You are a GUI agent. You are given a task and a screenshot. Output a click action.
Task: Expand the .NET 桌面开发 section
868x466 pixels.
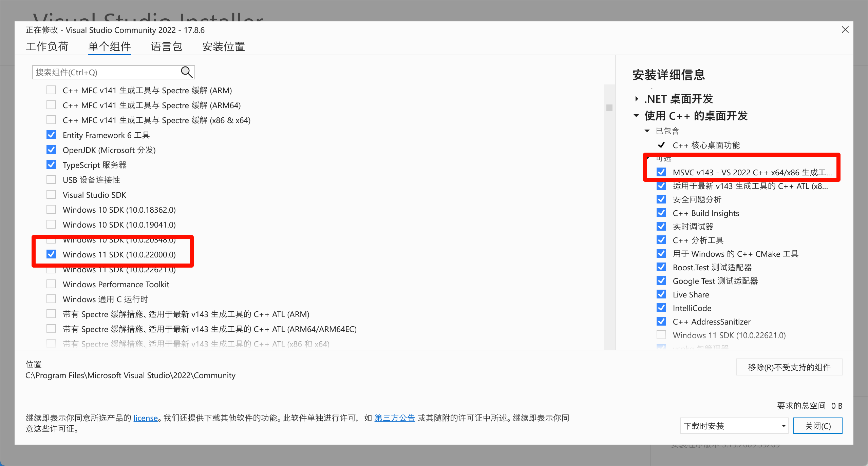click(637, 99)
